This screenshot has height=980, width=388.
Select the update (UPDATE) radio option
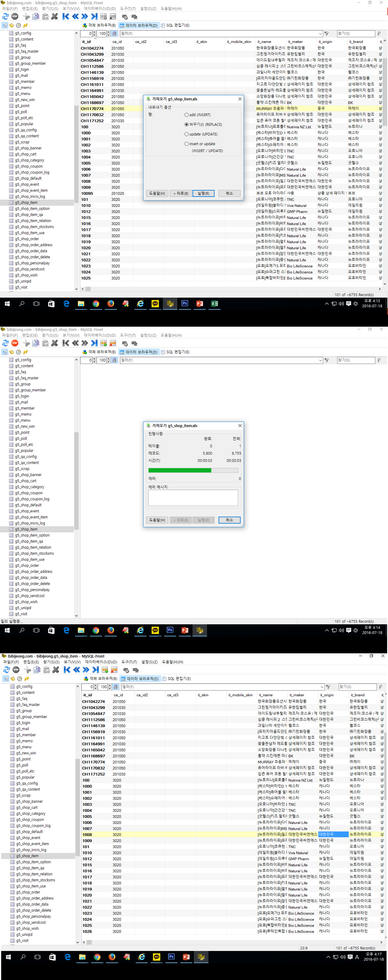[187, 134]
